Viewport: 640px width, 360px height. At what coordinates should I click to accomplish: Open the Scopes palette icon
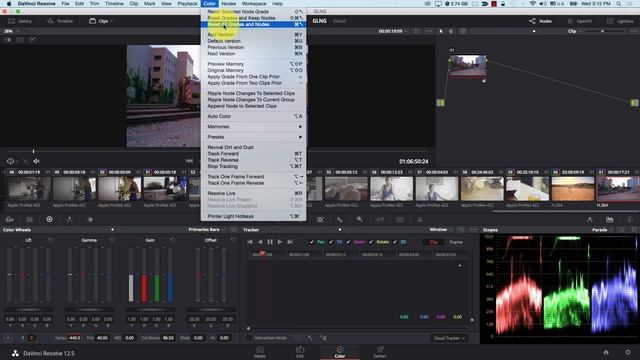(610, 220)
